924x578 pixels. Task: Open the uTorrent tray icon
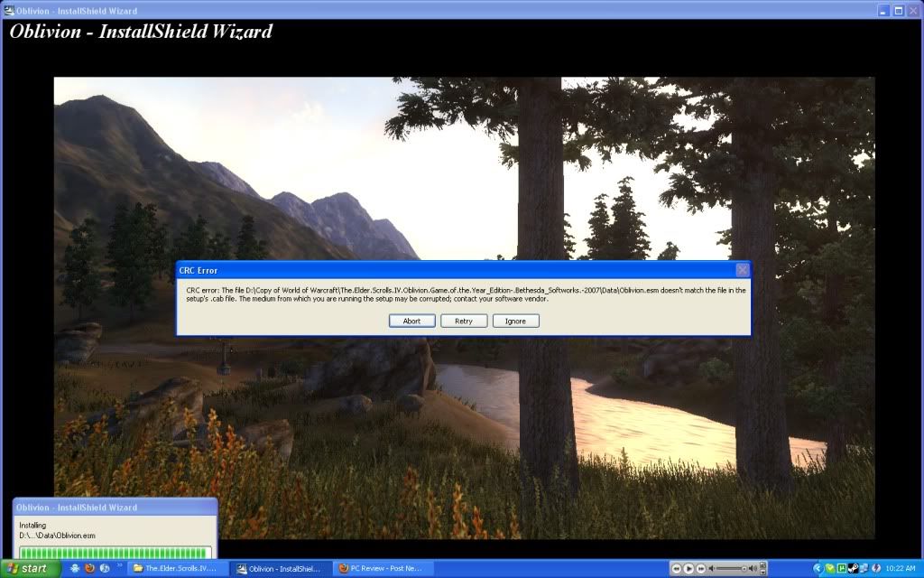tap(843, 569)
